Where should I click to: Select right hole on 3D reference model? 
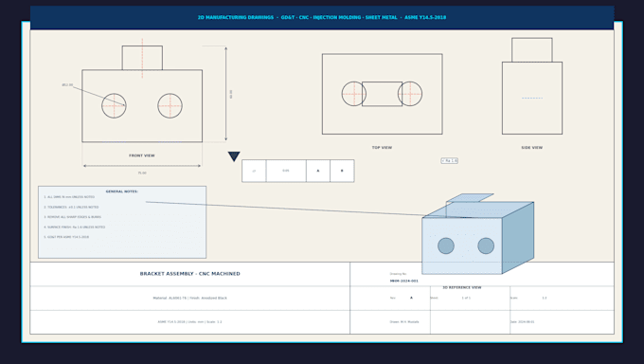click(x=486, y=246)
